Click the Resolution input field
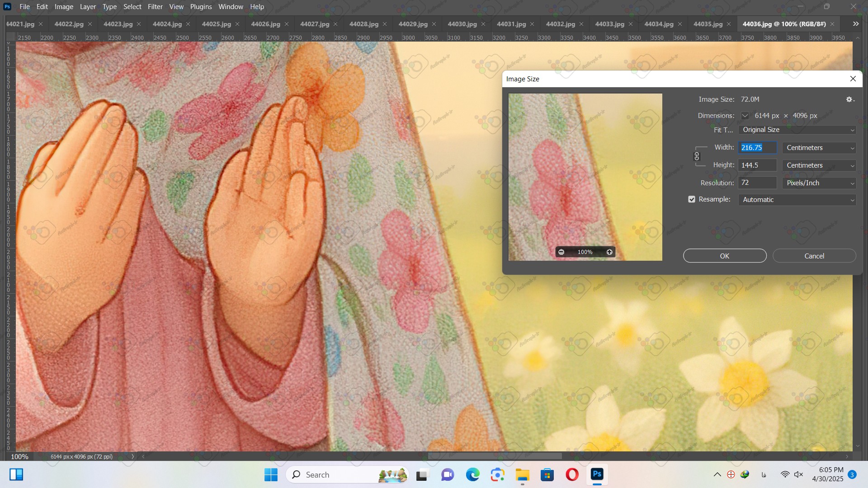Image resolution: width=868 pixels, height=488 pixels. (757, 183)
